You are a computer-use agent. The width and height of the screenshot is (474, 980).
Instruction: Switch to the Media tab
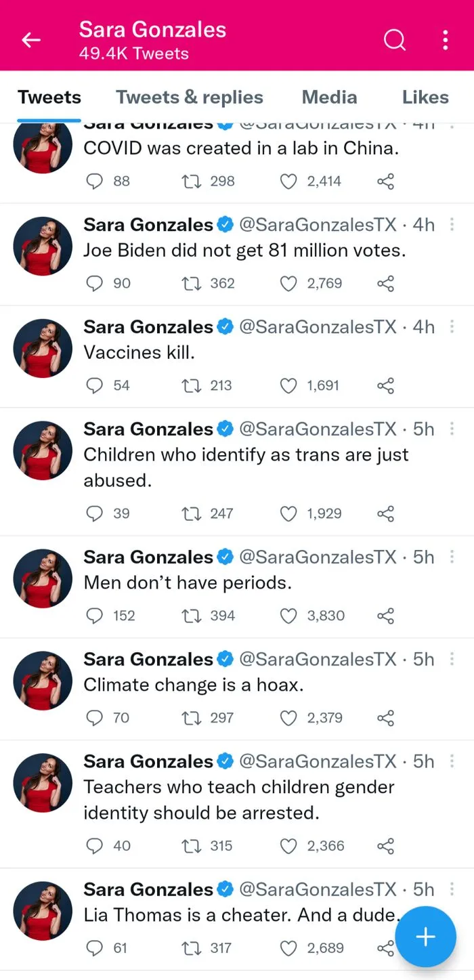tap(330, 97)
